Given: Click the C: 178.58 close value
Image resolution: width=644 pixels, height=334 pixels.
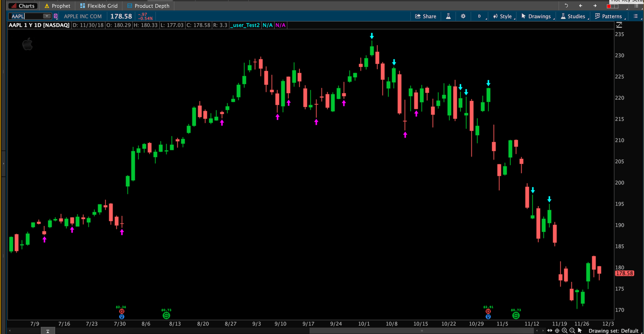Looking at the screenshot, I should pos(198,25).
